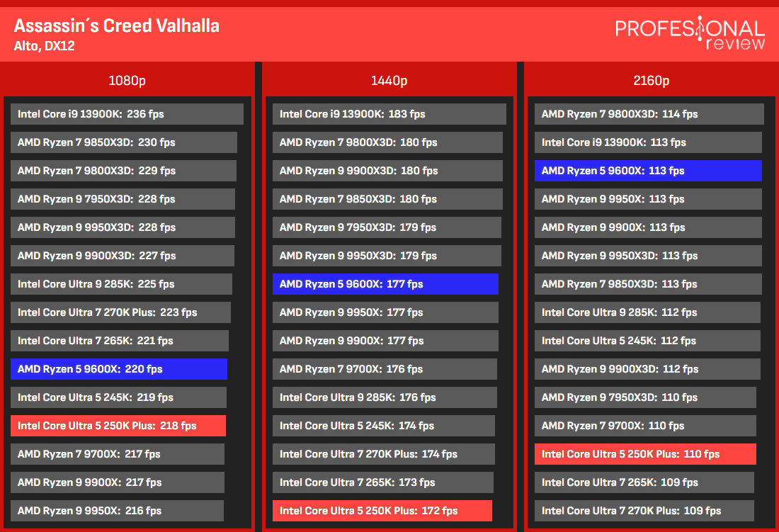Click Intel Core Ultra 7 270K Plus 174 fps bar
Image resolution: width=779 pixels, height=532 pixels.
coord(384,453)
